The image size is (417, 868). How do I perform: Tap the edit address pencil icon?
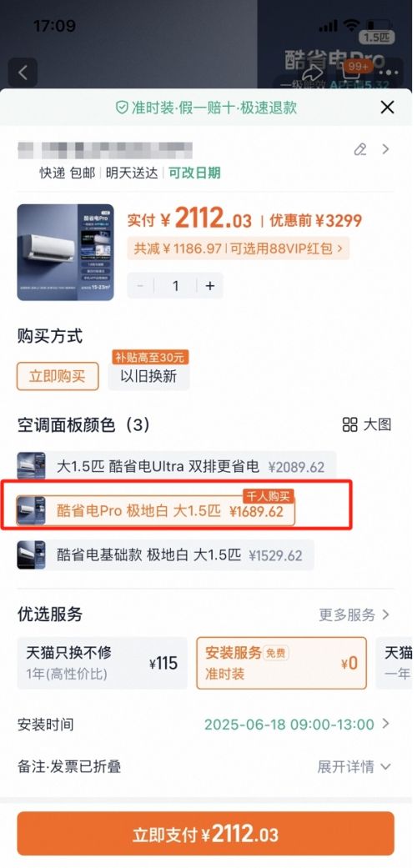point(360,149)
